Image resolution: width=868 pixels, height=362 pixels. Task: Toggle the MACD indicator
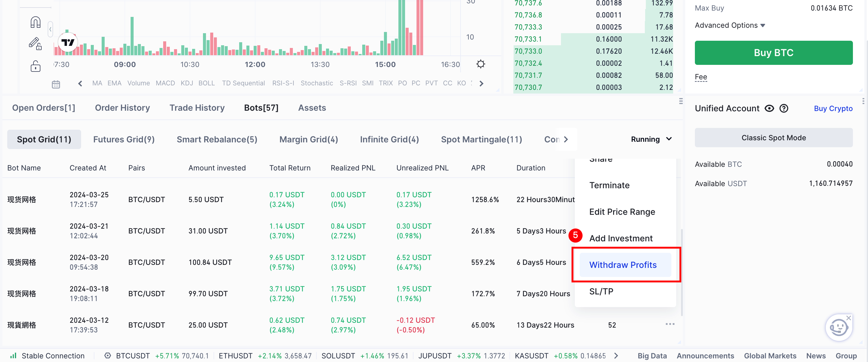[165, 83]
